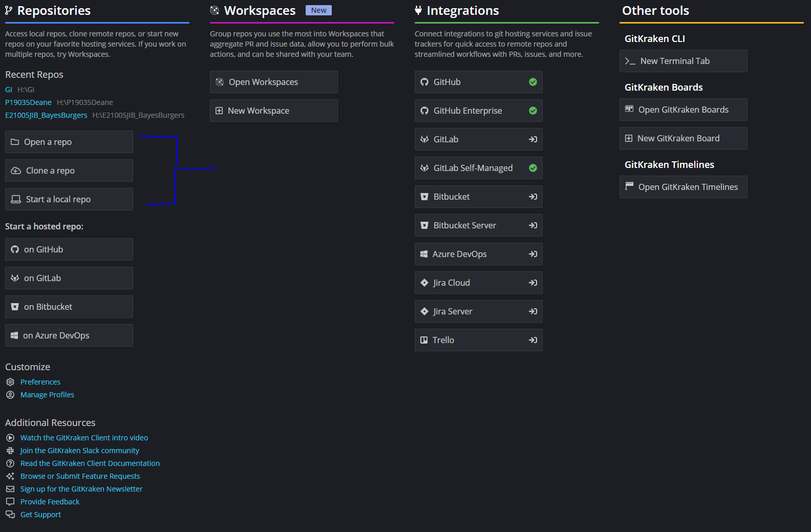Open Workspaces button

(274, 82)
